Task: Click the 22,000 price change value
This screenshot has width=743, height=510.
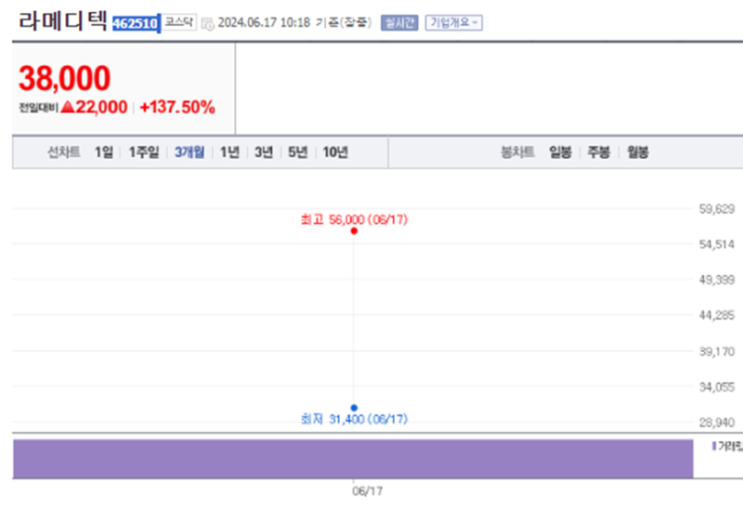Action: click(101, 107)
